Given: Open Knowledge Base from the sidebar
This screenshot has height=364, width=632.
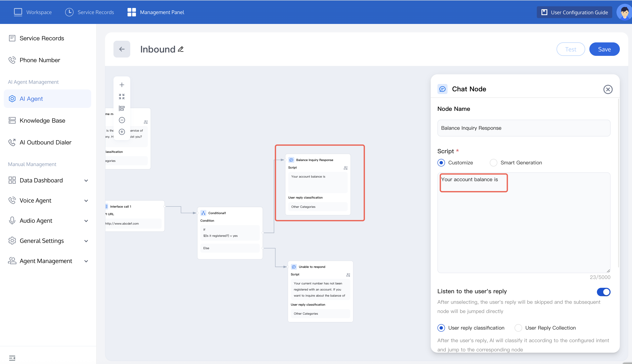Looking at the screenshot, I should [42, 120].
